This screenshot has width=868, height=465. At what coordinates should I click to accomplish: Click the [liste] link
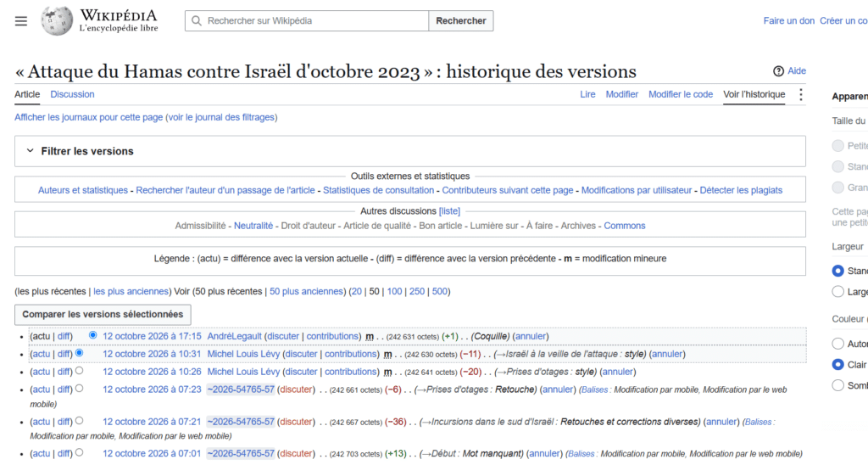click(x=449, y=211)
